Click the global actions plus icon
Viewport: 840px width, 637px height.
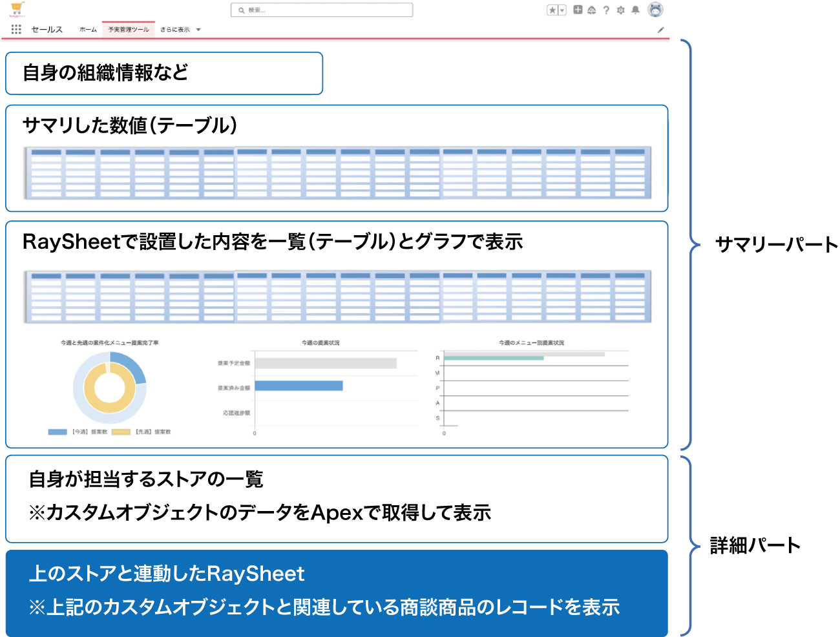tap(578, 10)
